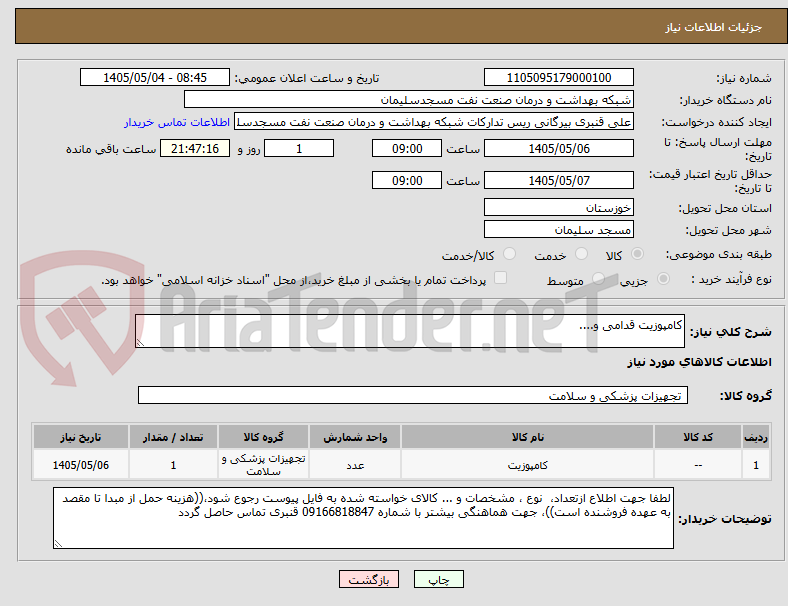Click the buyer organization name field
The image size is (788, 606).
(x=409, y=99)
